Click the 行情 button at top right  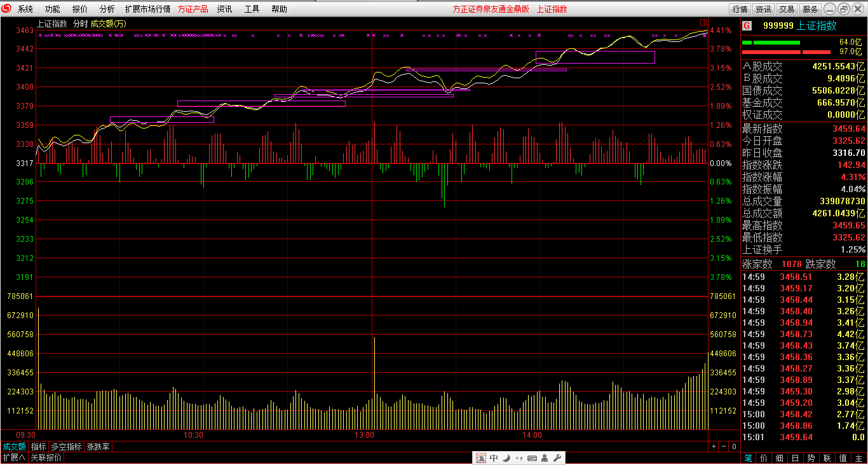pyautogui.click(x=740, y=9)
